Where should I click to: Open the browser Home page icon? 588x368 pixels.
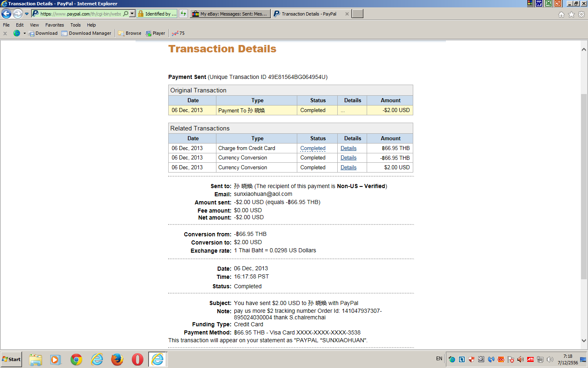pos(561,14)
